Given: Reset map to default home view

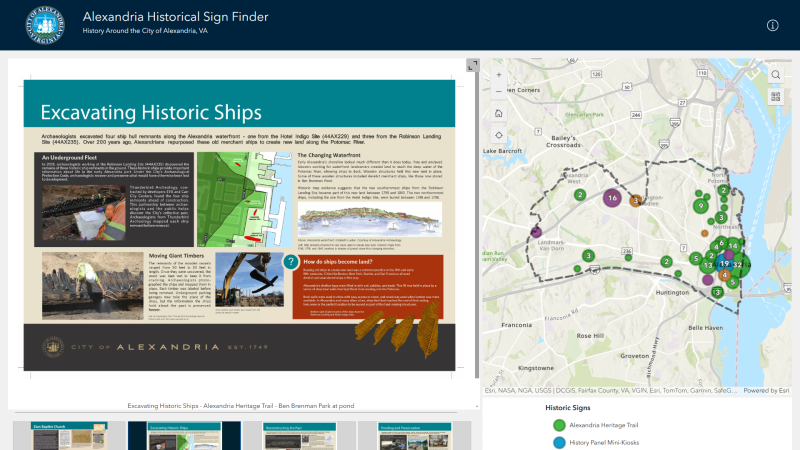Looking at the screenshot, I should (497, 113).
